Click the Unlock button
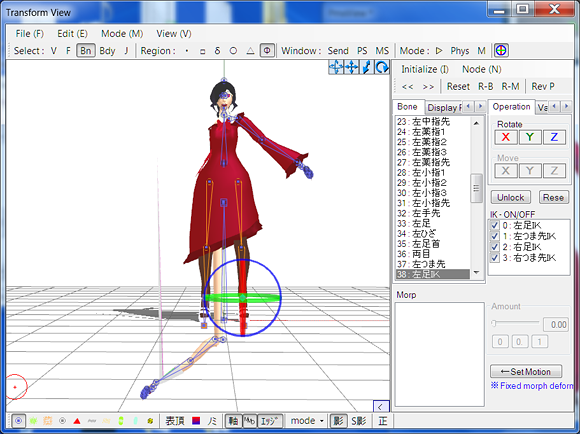The height and width of the screenshot is (434, 580). 510,197
